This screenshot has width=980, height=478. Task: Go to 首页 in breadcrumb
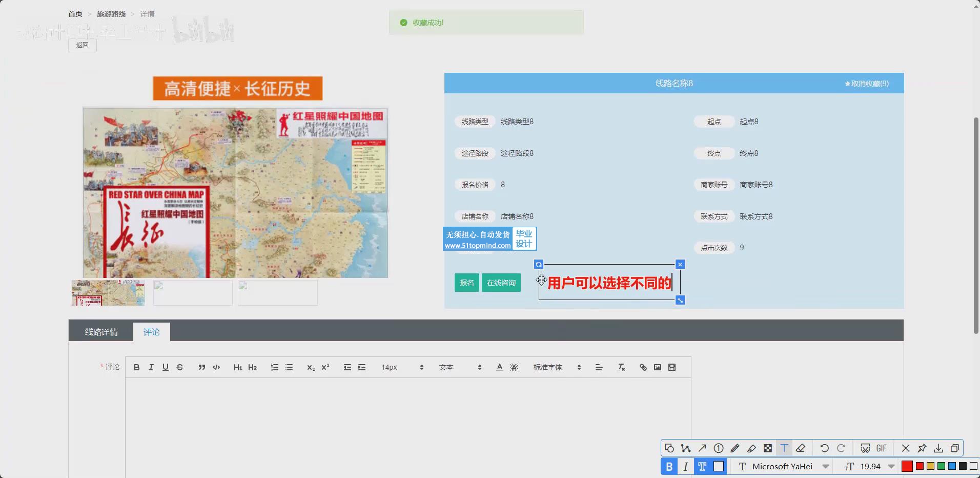tap(75, 14)
